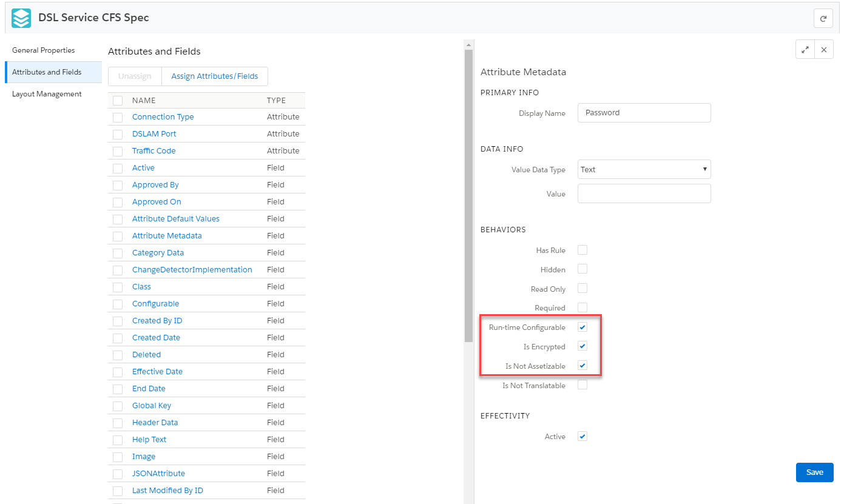Open the Active field link

143,167
